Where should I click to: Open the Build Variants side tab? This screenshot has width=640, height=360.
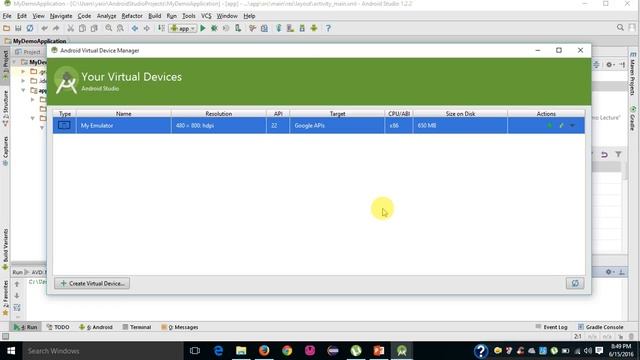tap(5, 249)
